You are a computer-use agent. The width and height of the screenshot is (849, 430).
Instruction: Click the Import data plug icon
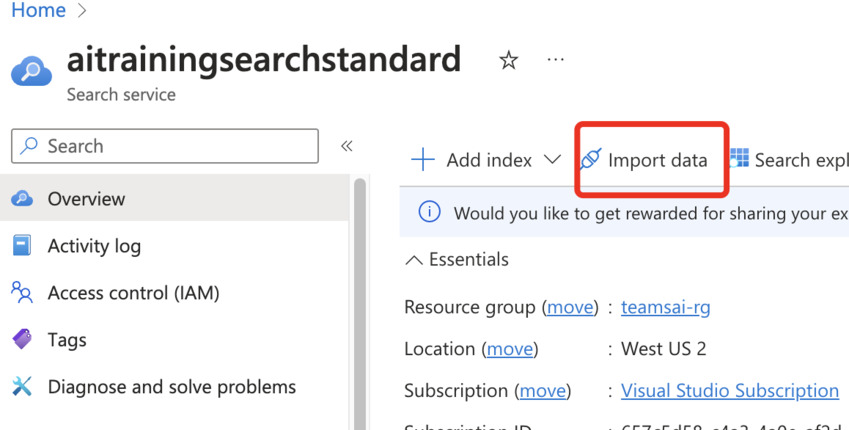coord(590,160)
